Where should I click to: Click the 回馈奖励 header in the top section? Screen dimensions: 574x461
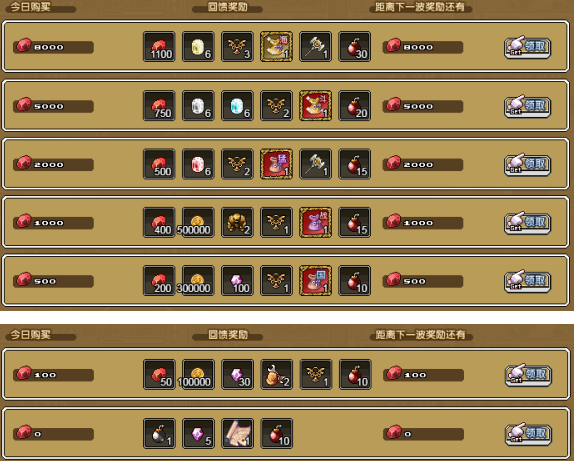point(227,7)
